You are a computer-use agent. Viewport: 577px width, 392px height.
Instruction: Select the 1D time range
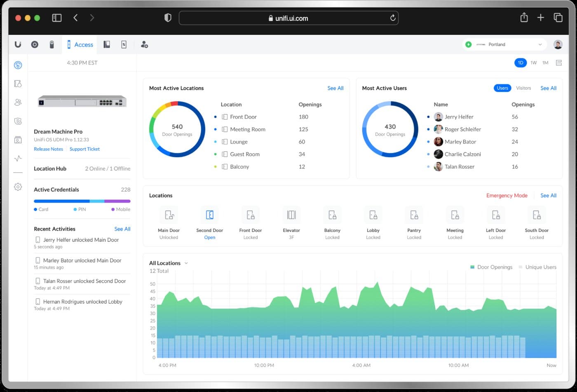click(521, 63)
